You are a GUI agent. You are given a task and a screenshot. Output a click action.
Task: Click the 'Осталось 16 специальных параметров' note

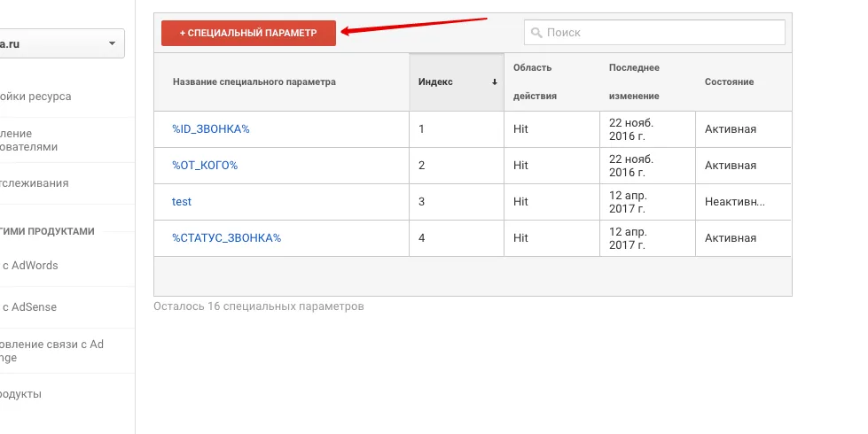coord(259,306)
